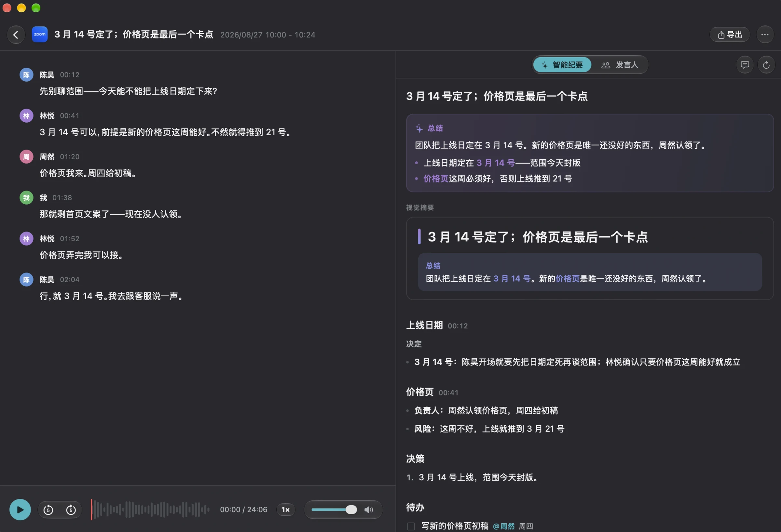781x532 pixels.
Task: Click the Zoom source app icon
Action: tap(40, 34)
